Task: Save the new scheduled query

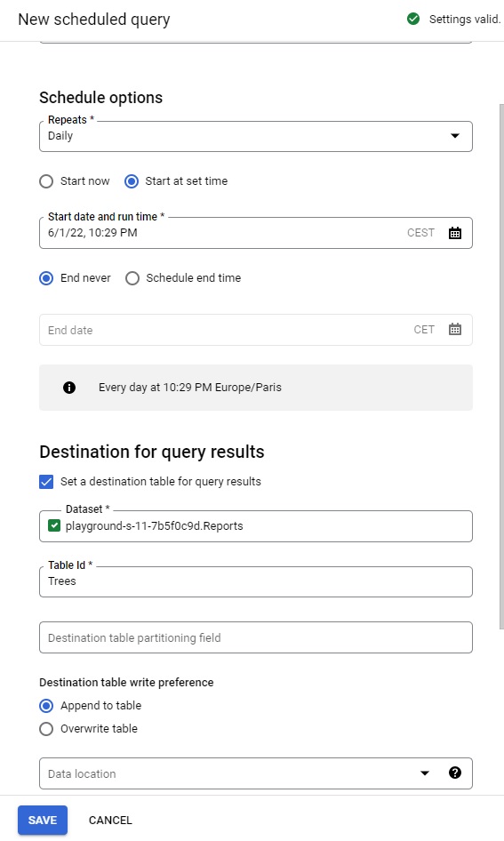Action: click(x=43, y=820)
